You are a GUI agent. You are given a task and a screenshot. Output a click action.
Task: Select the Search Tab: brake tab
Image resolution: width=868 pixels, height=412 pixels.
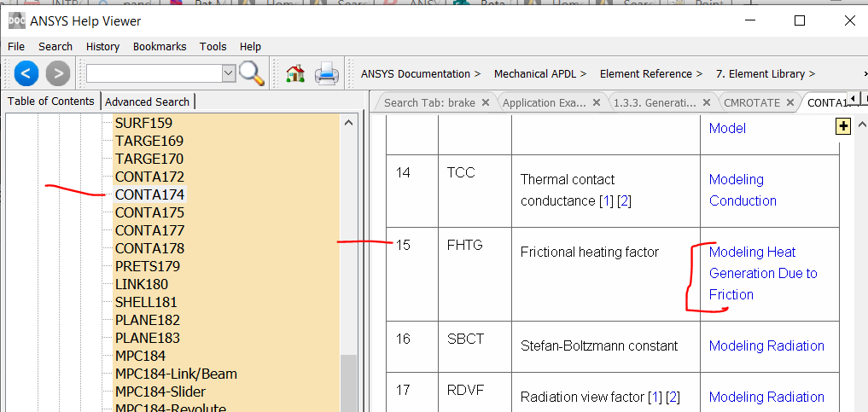[x=429, y=103]
